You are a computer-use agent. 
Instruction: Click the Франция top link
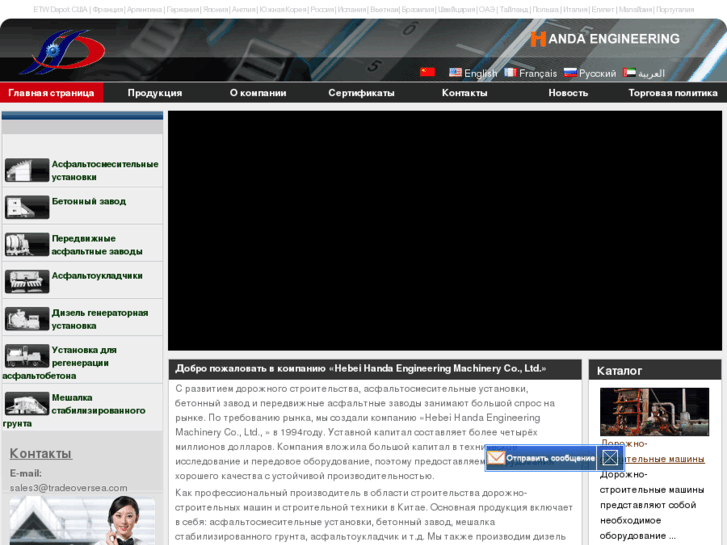coord(108,9)
